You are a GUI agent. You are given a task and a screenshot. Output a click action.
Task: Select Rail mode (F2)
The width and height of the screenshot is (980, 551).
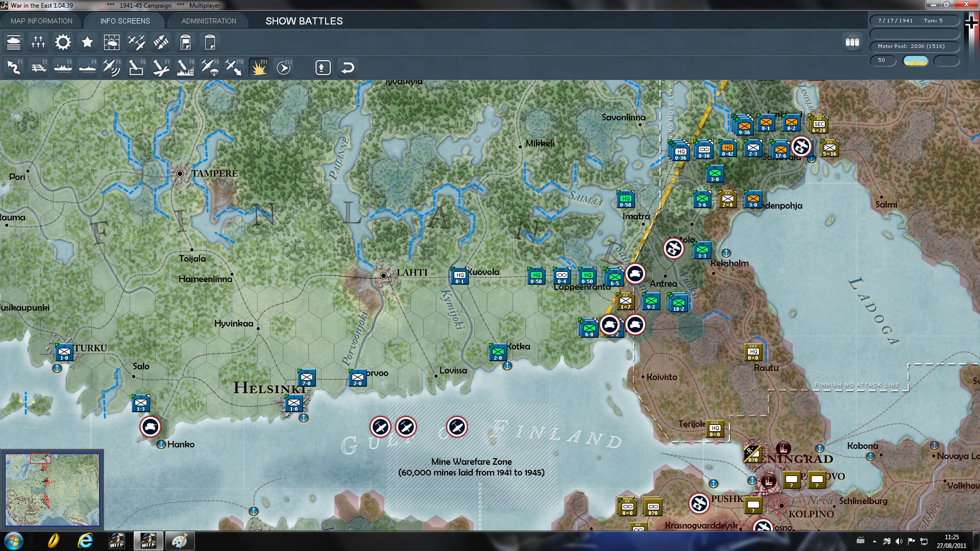pos(38,67)
